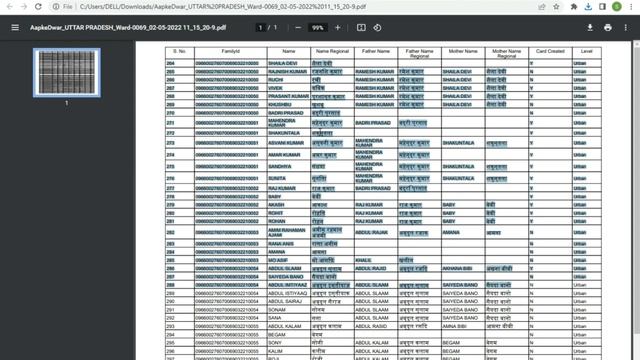Click the name 'VIVEK'
This screenshot has height=360, width=640.
[x=276, y=88]
